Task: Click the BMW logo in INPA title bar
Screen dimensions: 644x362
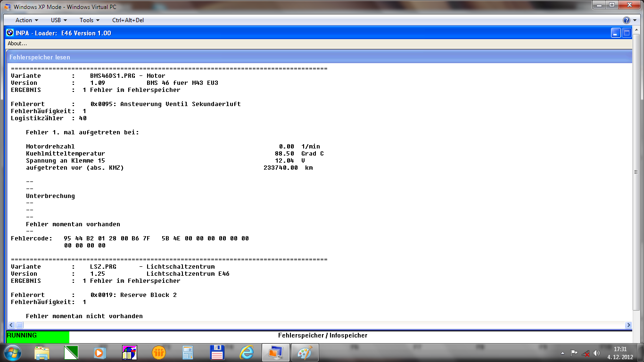Action: point(10,33)
